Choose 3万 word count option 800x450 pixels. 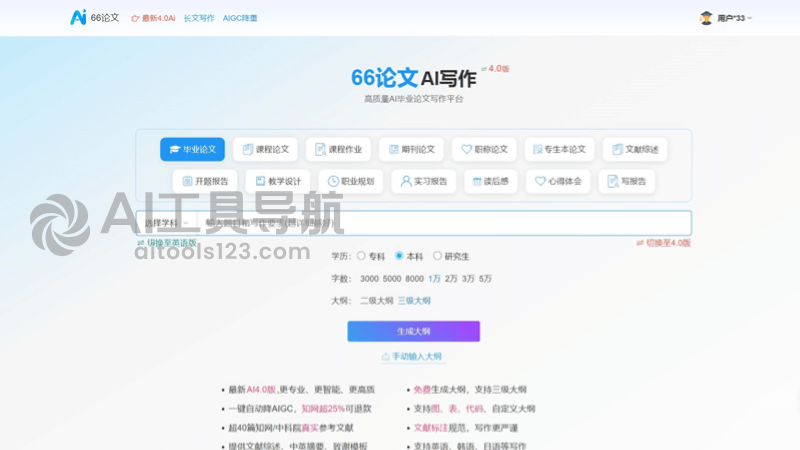tap(468, 279)
